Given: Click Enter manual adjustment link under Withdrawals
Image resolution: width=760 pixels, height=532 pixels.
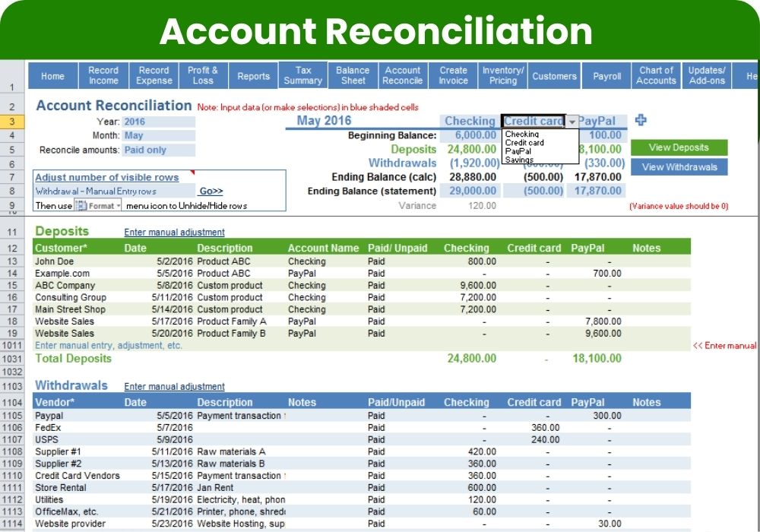Looking at the screenshot, I should click(x=174, y=387).
